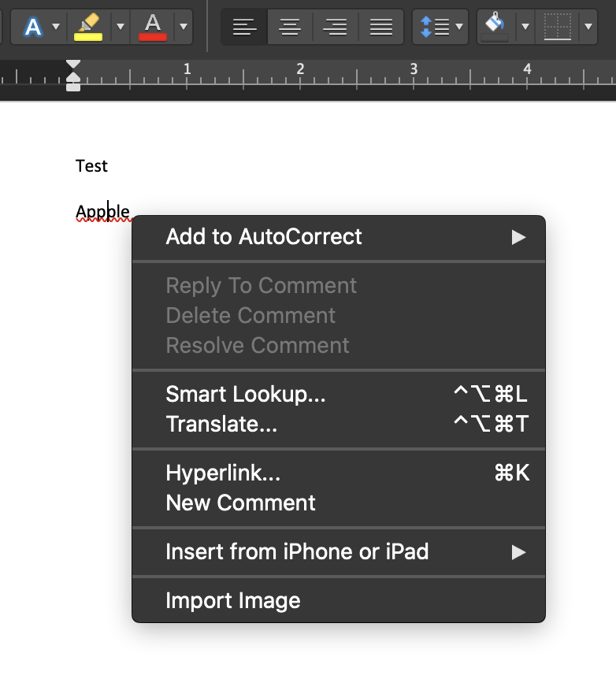Center the text
The height and width of the screenshot is (679, 616).
tap(290, 27)
